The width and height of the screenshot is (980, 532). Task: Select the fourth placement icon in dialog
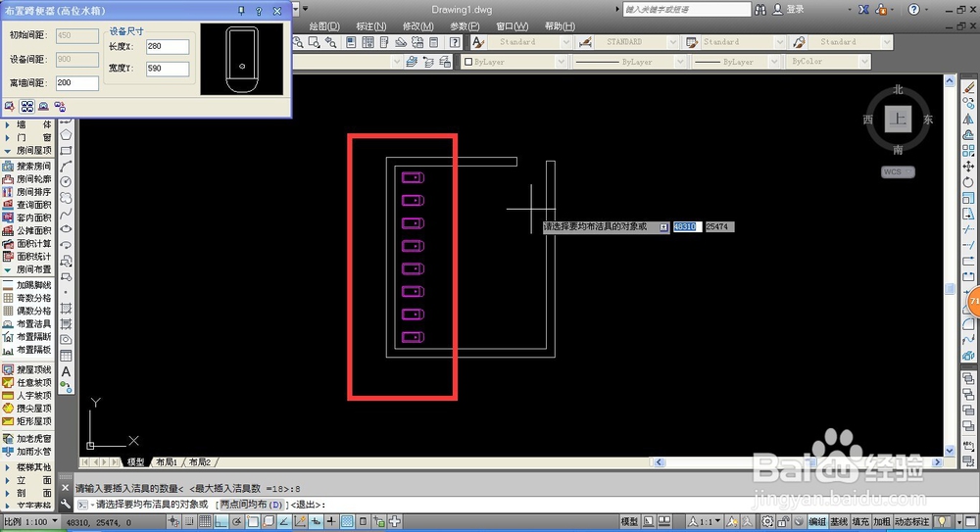click(60, 106)
